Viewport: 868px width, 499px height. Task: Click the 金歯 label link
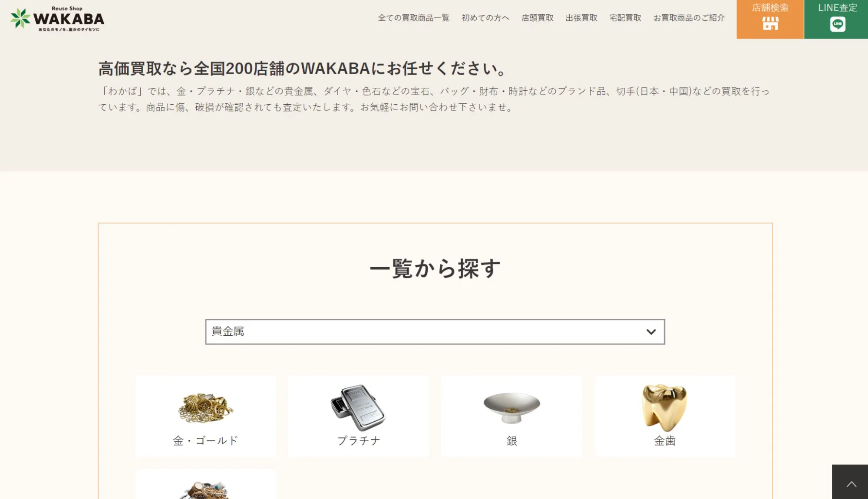click(665, 441)
